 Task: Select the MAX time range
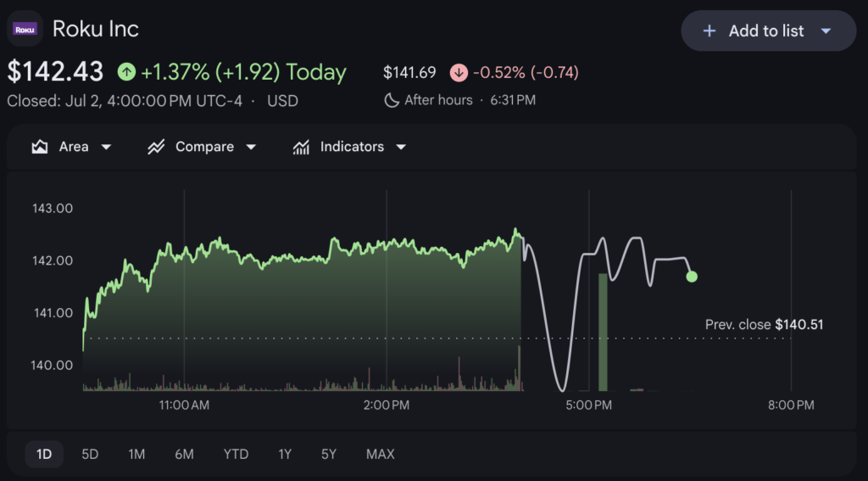[x=381, y=455]
